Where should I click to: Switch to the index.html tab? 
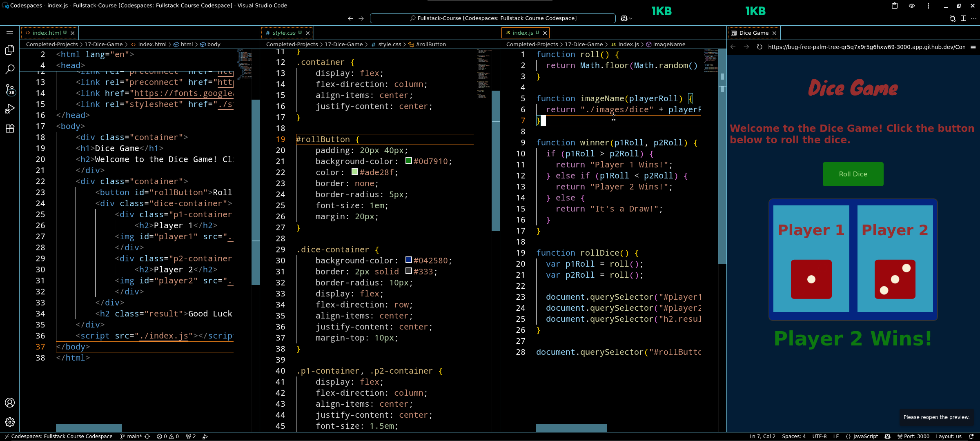[x=47, y=33]
